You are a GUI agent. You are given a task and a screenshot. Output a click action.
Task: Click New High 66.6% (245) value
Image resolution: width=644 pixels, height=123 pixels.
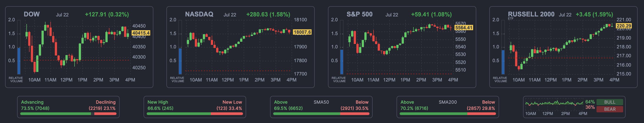pyautogui.click(x=160, y=108)
